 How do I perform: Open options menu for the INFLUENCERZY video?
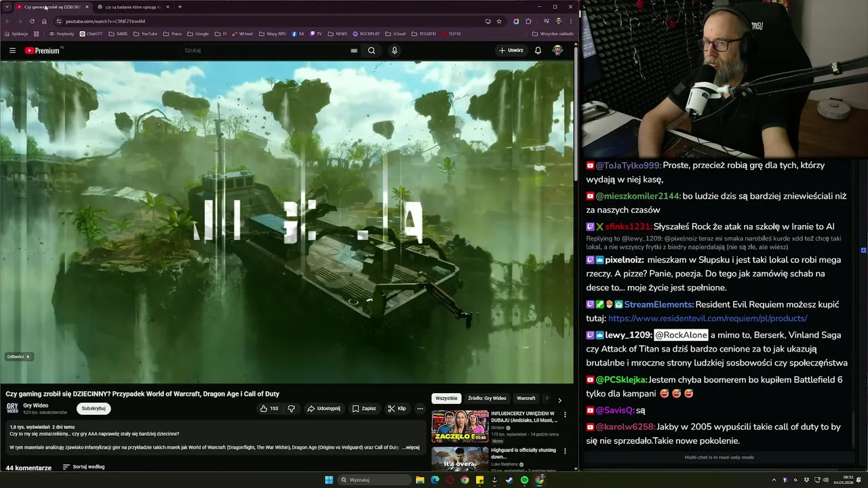tap(565, 415)
